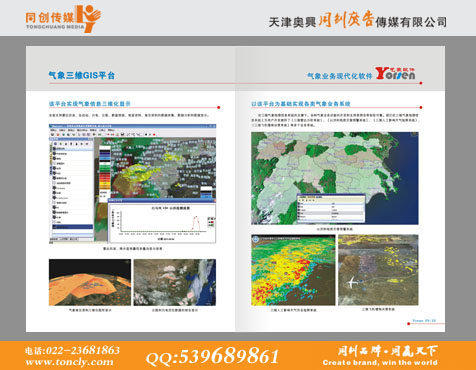This screenshot has width=476, height=370.
Task: Open the orange 3D globe thumbnail
Action: point(90,282)
